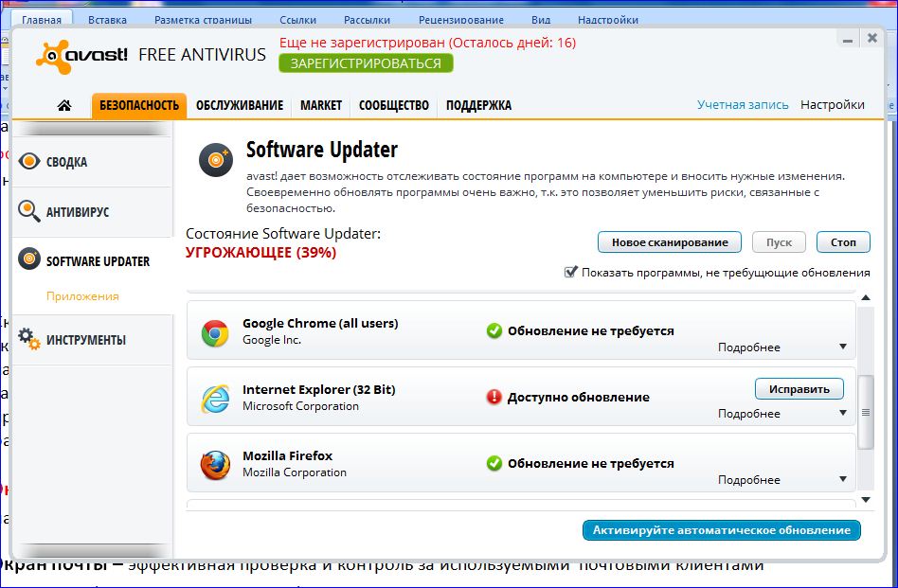Click the Google Chrome application icon
The width and height of the screenshot is (898, 588).
click(x=215, y=333)
